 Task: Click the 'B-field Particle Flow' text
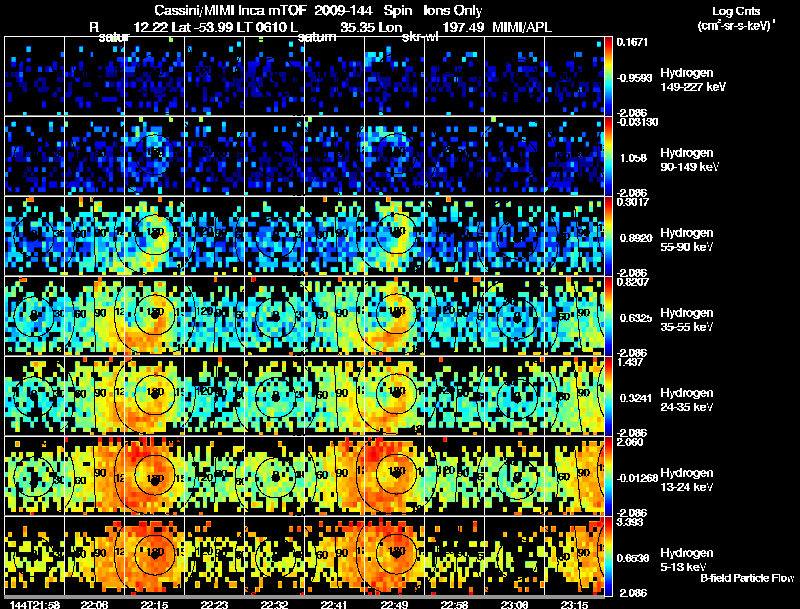coord(747,578)
